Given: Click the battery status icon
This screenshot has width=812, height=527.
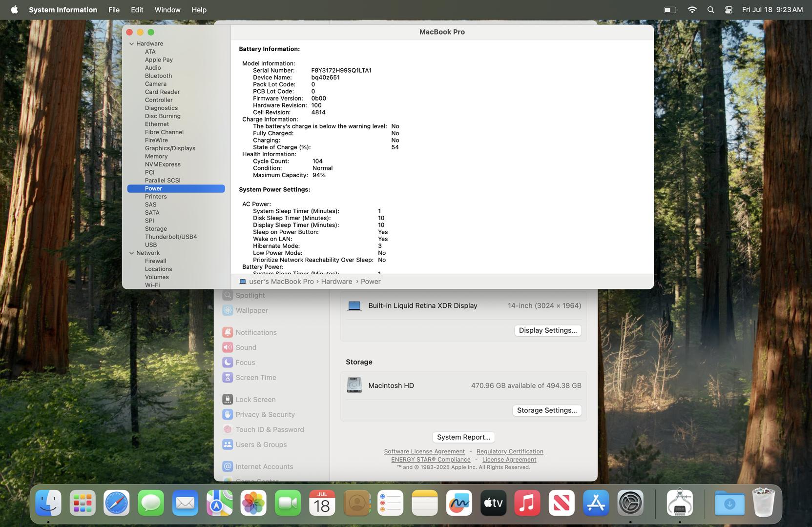Looking at the screenshot, I should (x=670, y=10).
